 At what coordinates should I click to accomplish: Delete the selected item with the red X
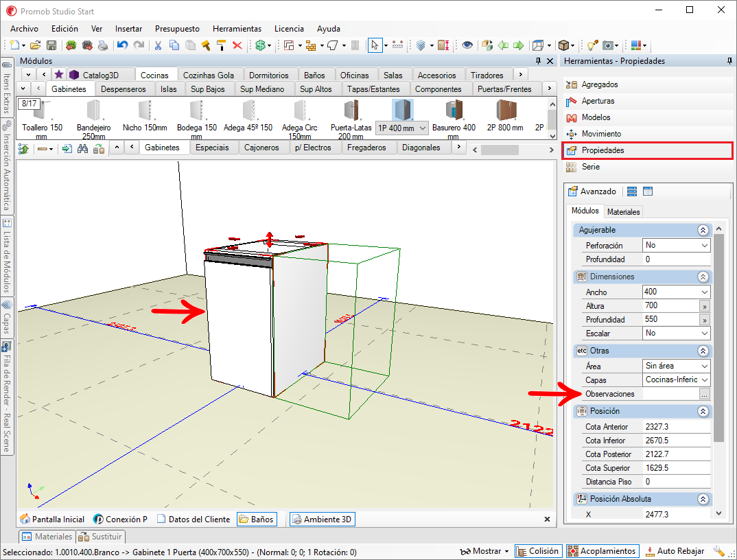click(237, 45)
